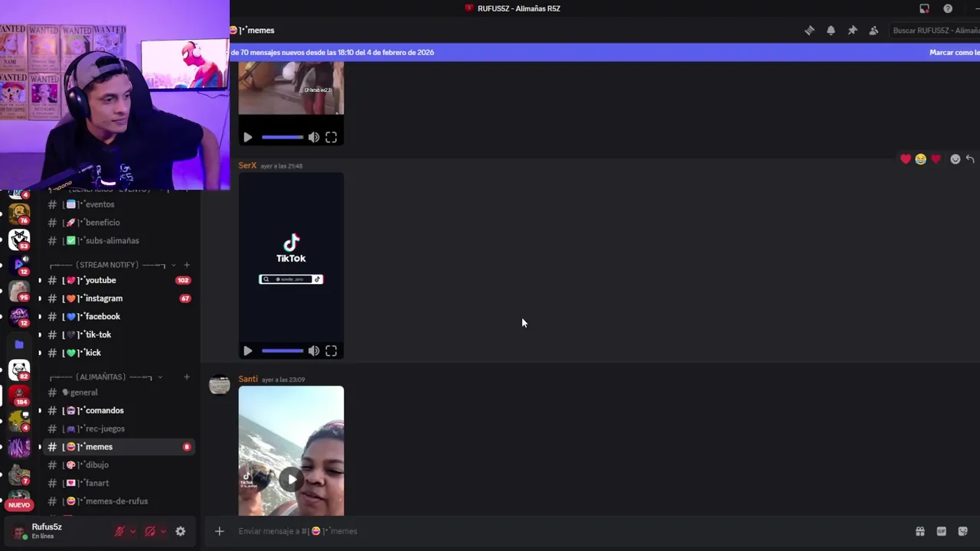This screenshot has height=551, width=980.
Task: Open the eventos channel
Action: click(x=119, y=204)
